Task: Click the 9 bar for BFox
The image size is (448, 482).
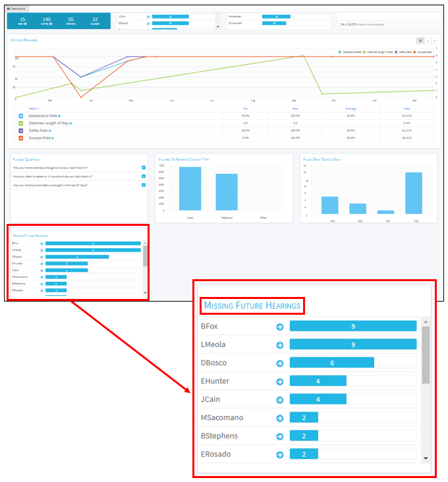Action: 353,326
